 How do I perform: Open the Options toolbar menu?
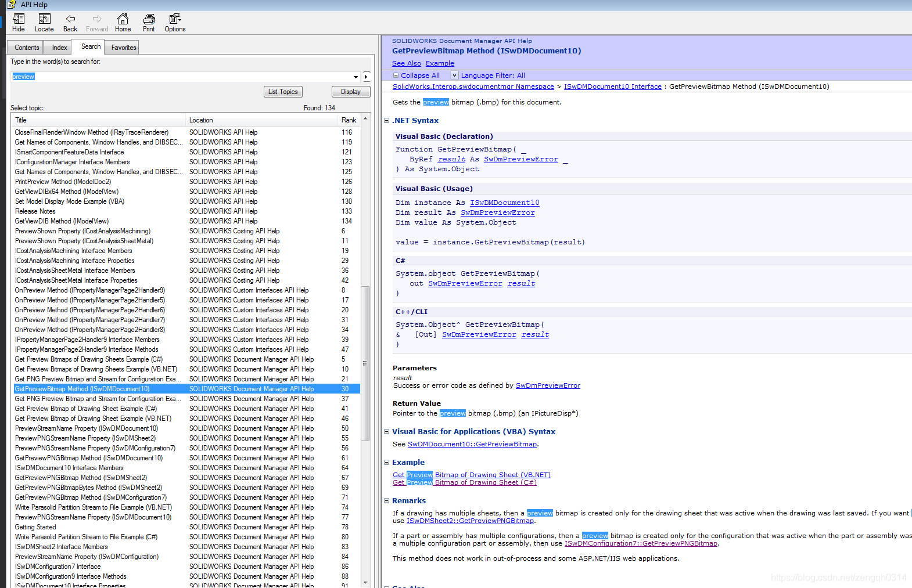point(175,23)
